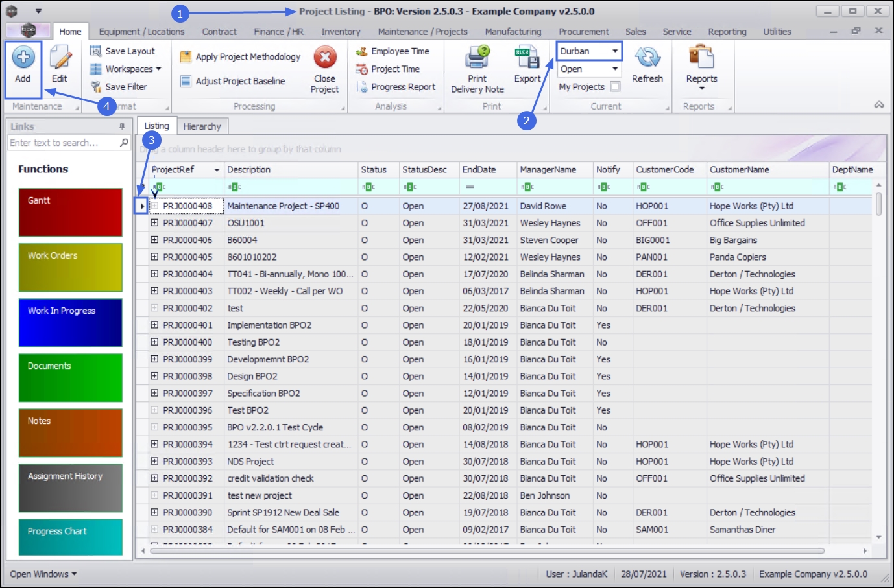Screen dimensions: 894x588
Task: Refresh the project listing
Action: coord(647,58)
